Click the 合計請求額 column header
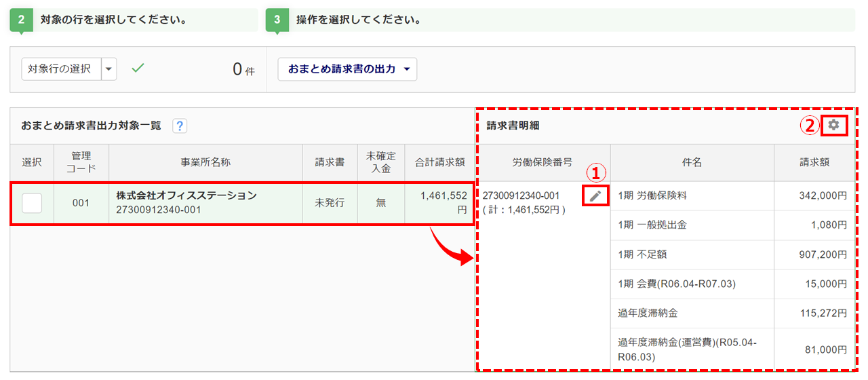 [439, 162]
